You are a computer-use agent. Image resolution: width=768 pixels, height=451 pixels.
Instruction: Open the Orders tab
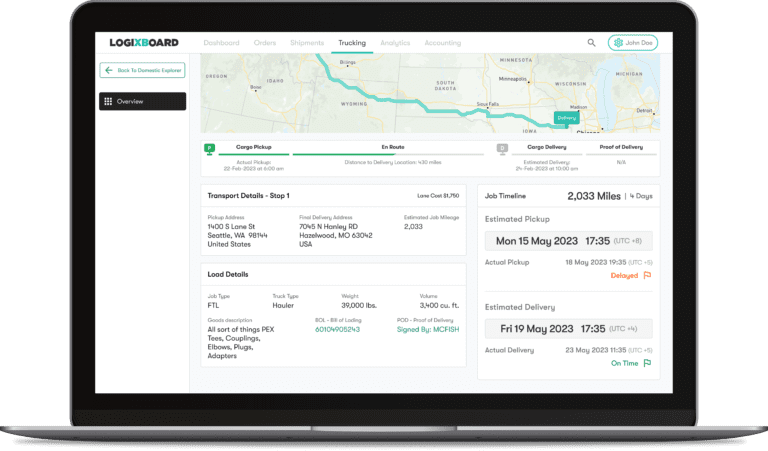(265, 43)
